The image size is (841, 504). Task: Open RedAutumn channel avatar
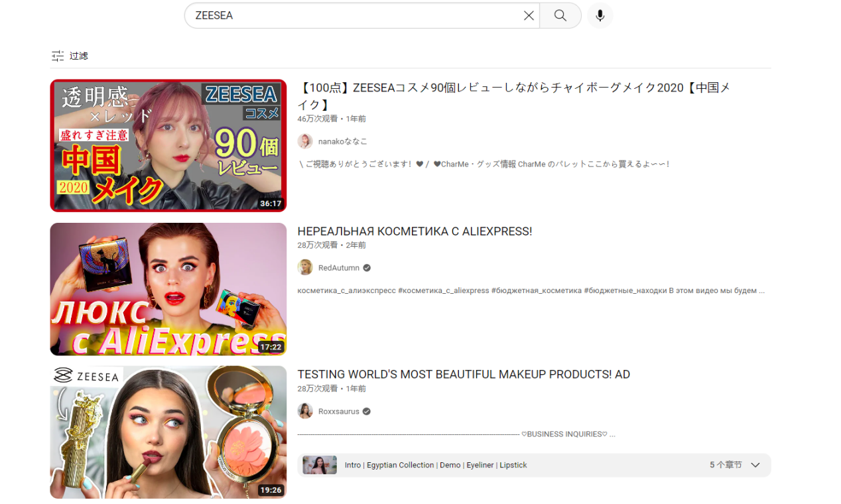pos(305,268)
